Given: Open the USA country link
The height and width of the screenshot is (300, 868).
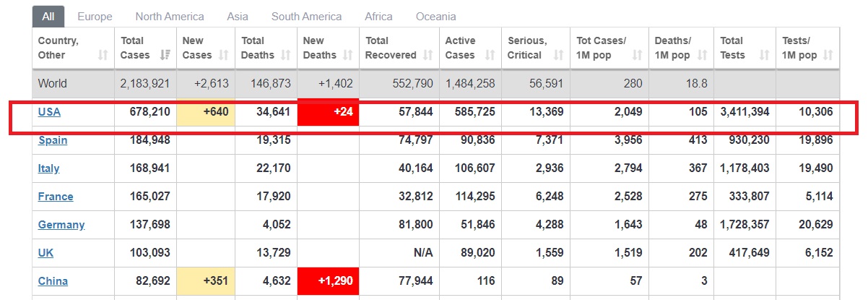Looking at the screenshot, I should click(x=49, y=112).
